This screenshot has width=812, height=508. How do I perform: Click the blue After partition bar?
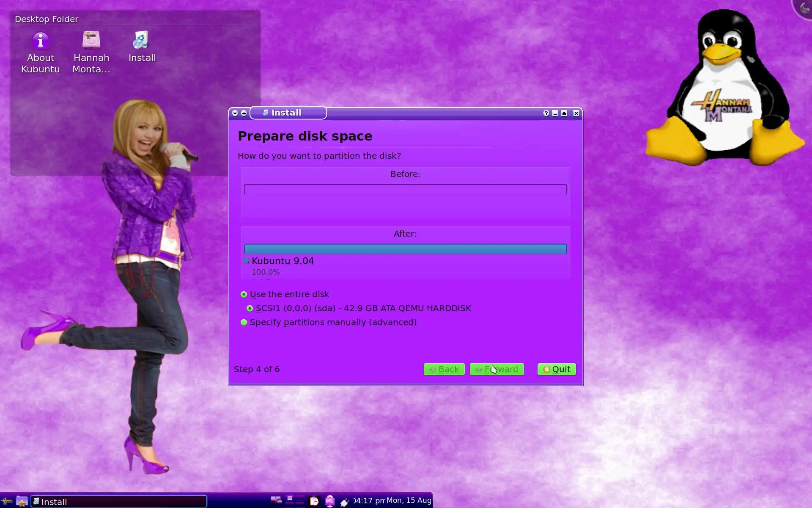point(405,249)
